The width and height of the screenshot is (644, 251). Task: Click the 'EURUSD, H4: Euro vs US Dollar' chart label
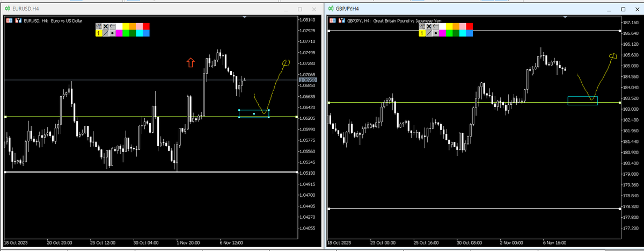53,20
